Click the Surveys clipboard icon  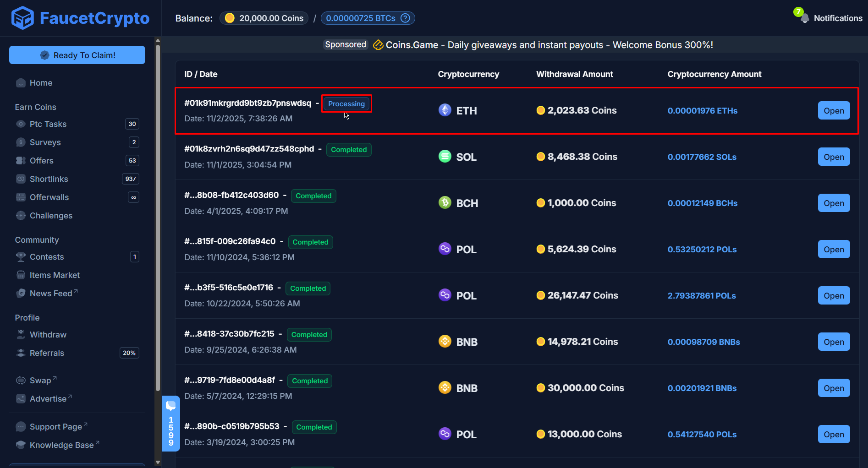(21, 142)
